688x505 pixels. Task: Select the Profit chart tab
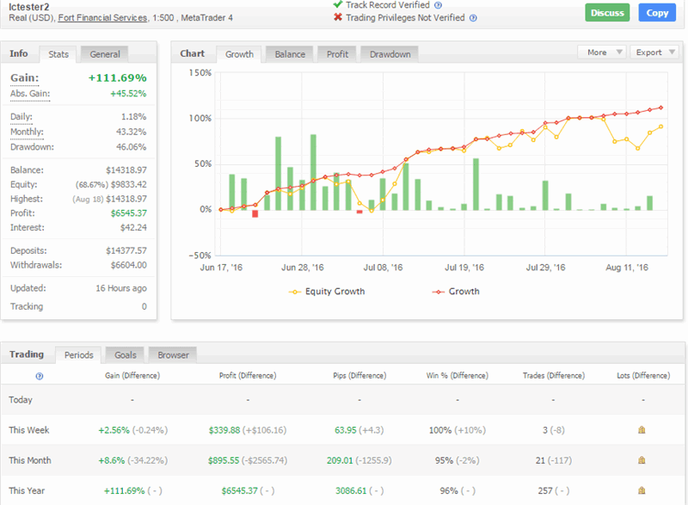pos(337,54)
